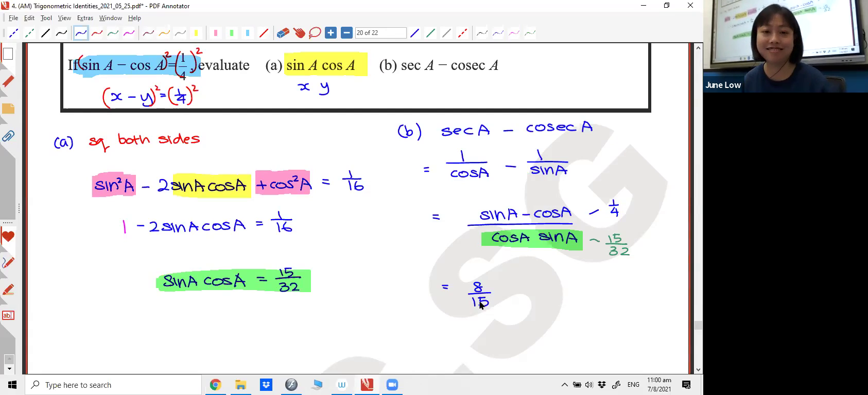Activate the lasso select tool
This screenshot has height=395, width=868.
(x=315, y=33)
